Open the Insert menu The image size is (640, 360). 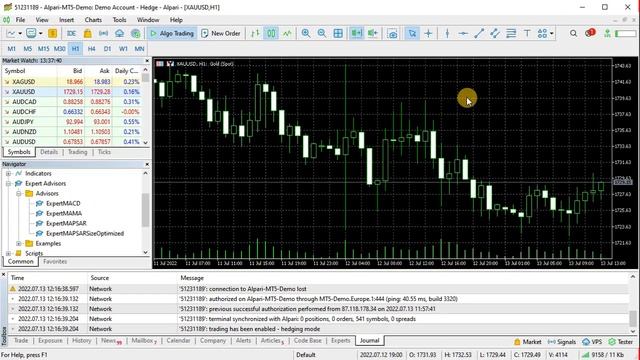66,20
